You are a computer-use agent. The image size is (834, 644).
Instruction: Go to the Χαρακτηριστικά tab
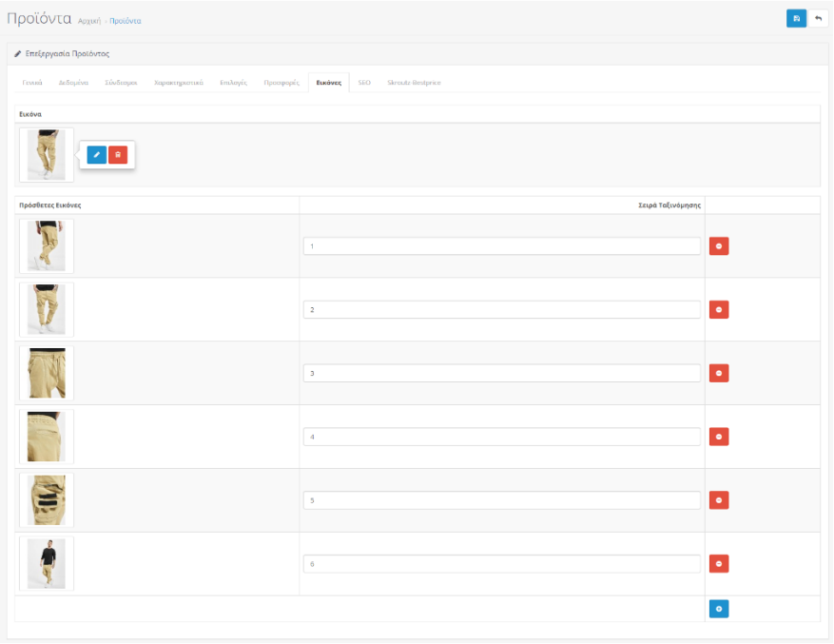click(178, 83)
